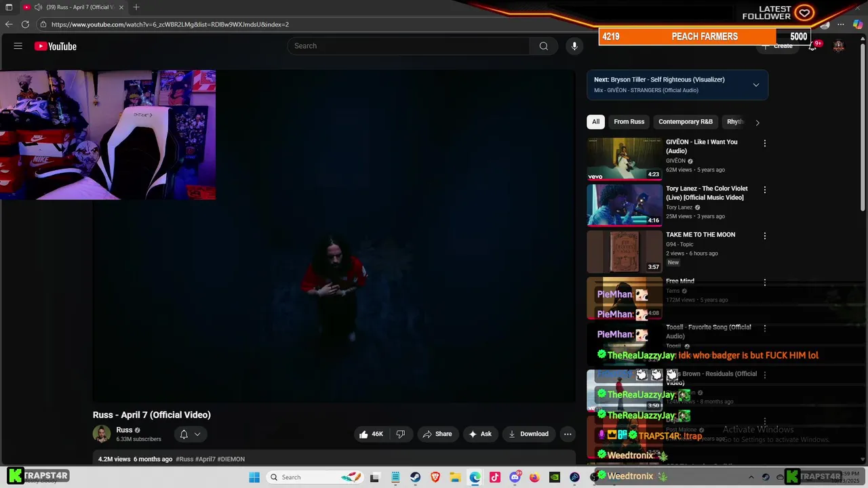The width and height of the screenshot is (868, 488).
Task: Open Windows Start menu
Action: click(254, 477)
